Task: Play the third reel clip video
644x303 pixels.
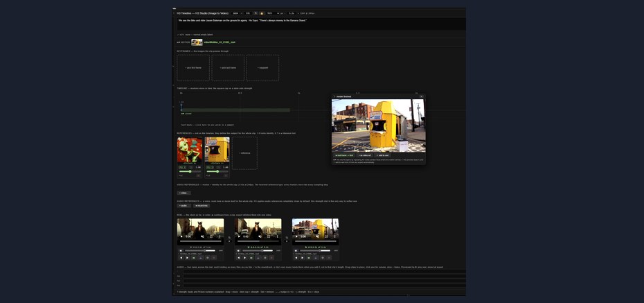Action: point(296,236)
